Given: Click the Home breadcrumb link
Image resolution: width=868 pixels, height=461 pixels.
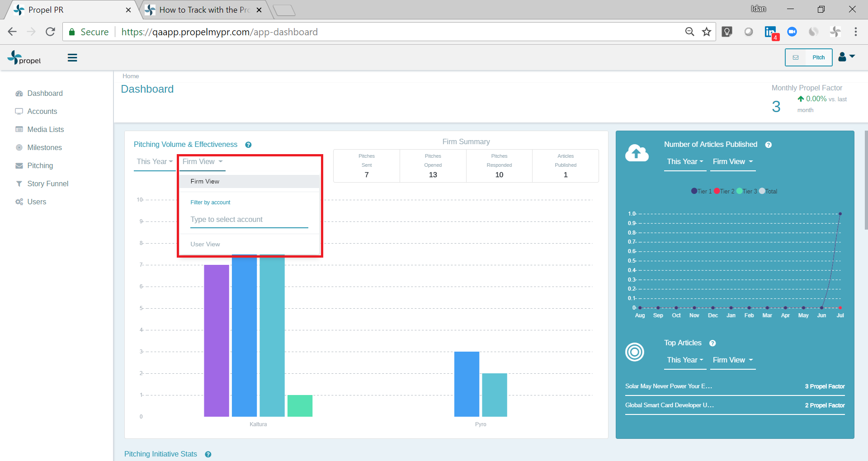Looking at the screenshot, I should click(131, 76).
